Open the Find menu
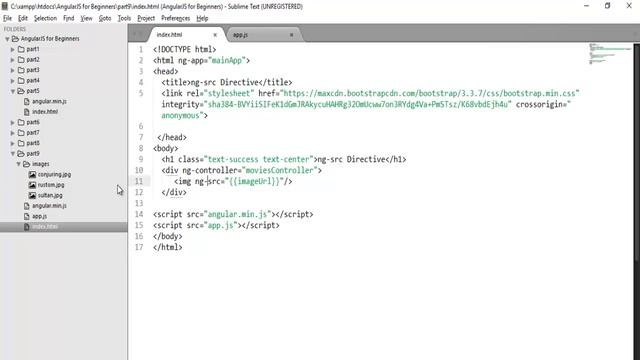 tap(69, 18)
